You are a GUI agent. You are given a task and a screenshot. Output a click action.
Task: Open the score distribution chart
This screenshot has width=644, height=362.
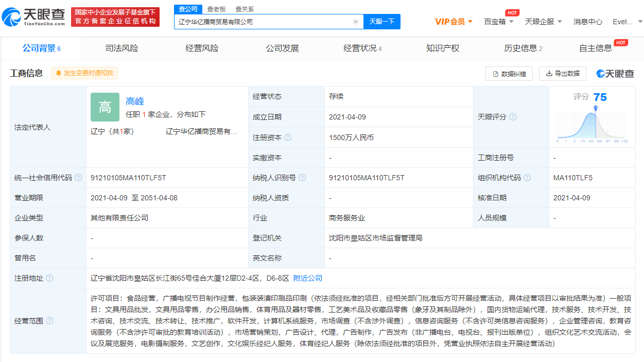click(593, 125)
